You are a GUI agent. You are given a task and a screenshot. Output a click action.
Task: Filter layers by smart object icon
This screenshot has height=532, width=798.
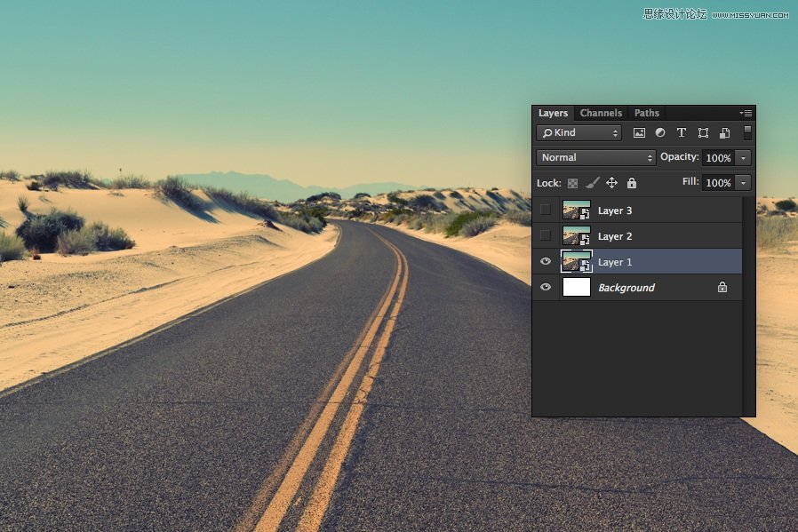point(724,133)
